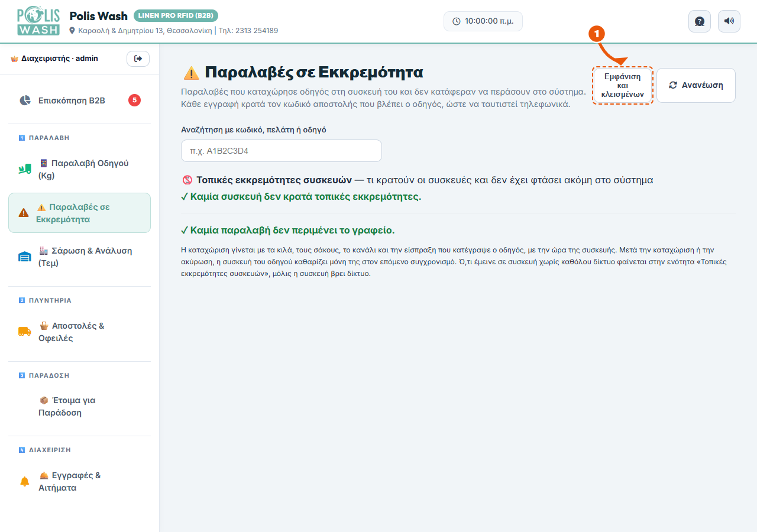This screenshot has width=757, height=532.
Task: Toggle the sound speaker icon
Action: tap(729, 21)
